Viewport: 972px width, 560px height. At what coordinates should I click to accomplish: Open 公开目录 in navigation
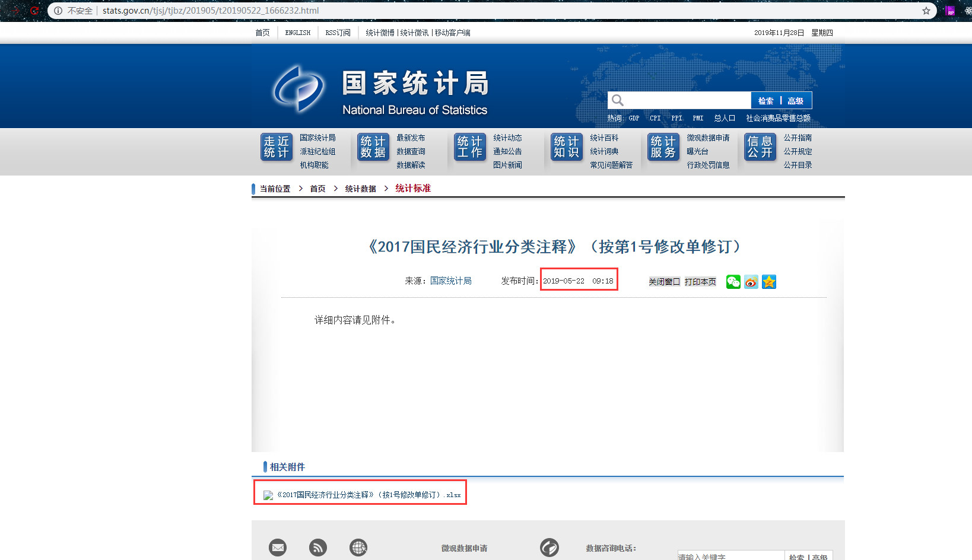798,165
